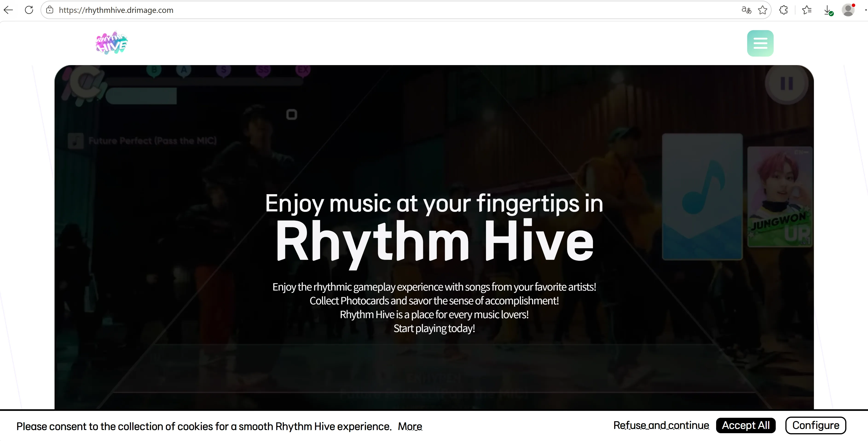Click 'Enjoy music at your fingertips in' text
868x441 pixels.
point(434,204)
